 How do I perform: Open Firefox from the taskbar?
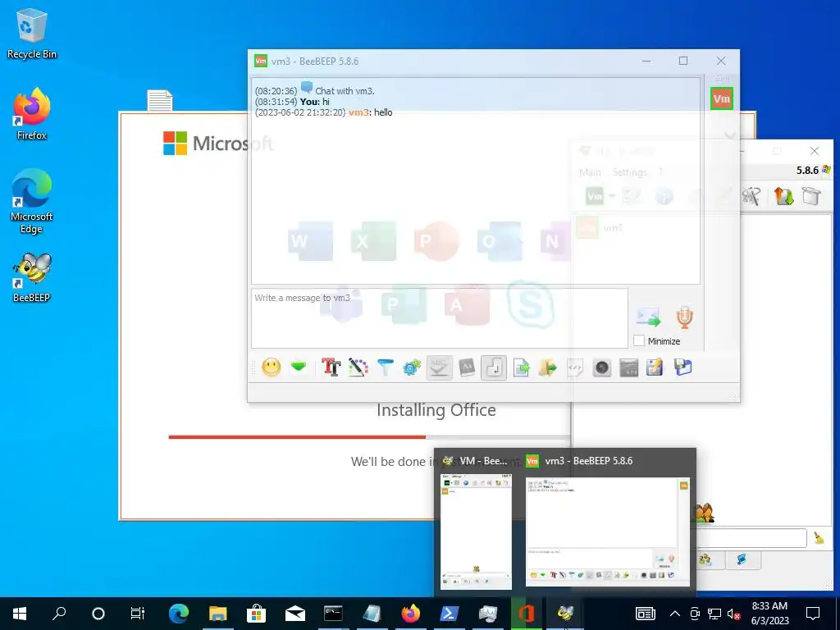[x=410, y=614]
